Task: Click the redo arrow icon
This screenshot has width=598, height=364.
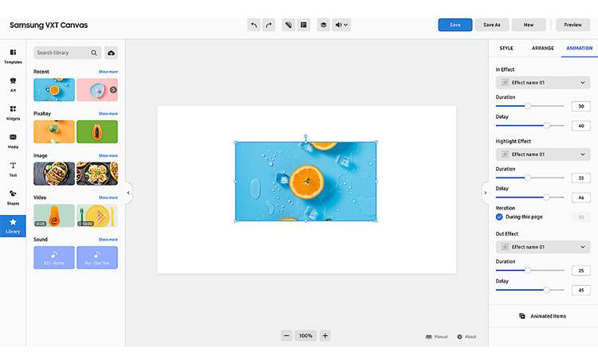Action: [x=269, y=25]
